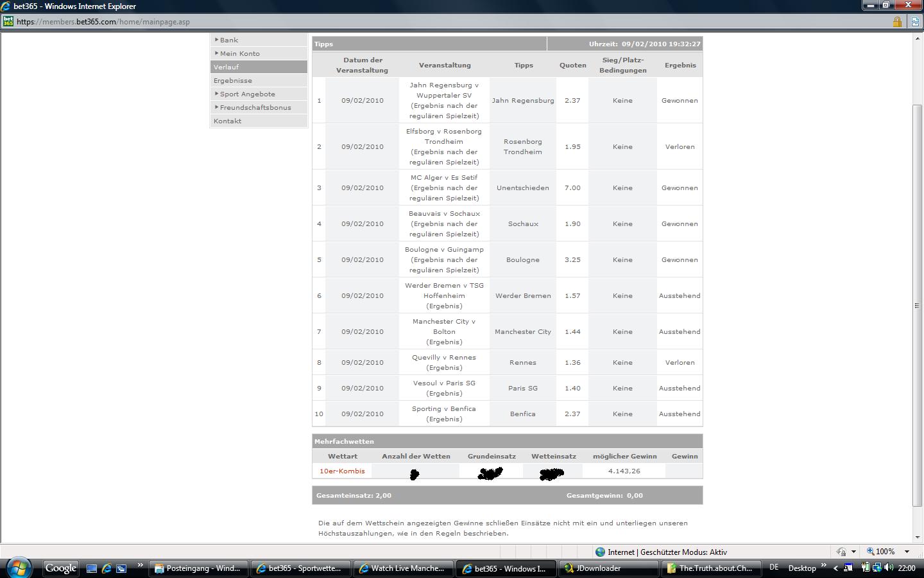Click the Verloren result for Rennes
This screenshot has height=578, width=924.
pyautogui.click(x=680, y=362)
